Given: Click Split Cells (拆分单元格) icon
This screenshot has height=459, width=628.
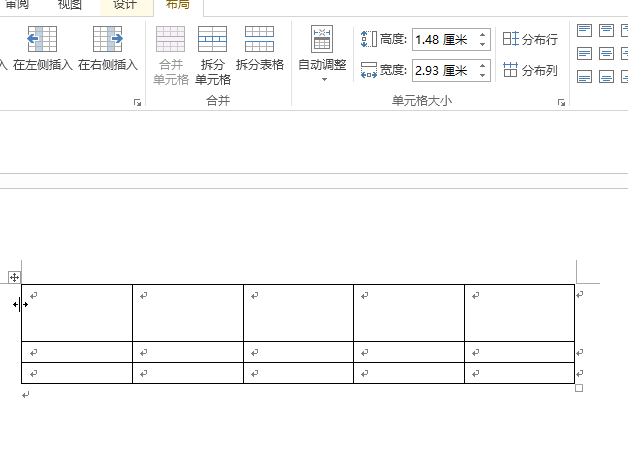Looking at the screenshot, I should tap(212, 39).
